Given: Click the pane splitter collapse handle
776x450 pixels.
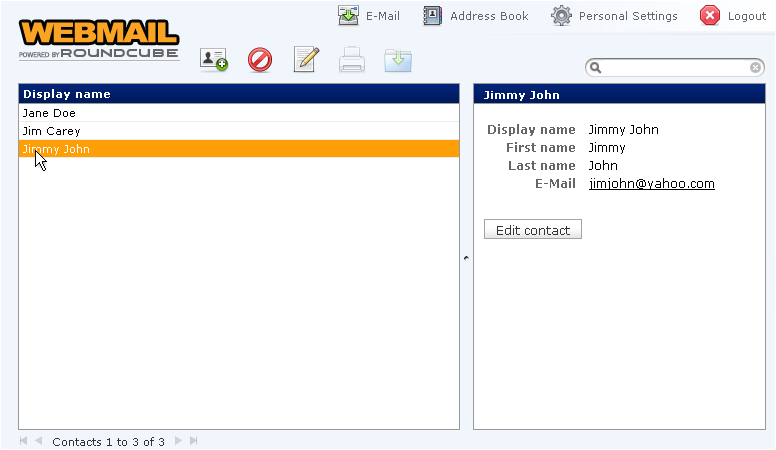Looking at the screenshot, I should point(466,258).
